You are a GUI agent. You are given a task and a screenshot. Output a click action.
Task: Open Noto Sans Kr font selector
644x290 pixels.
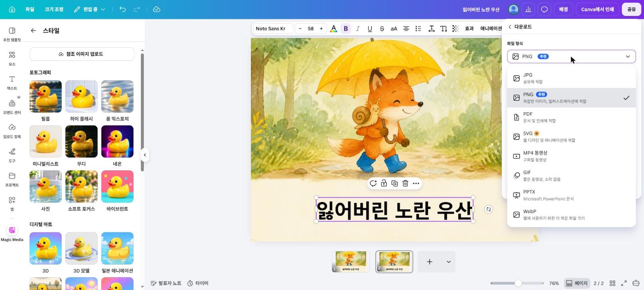pyautogui.click(x=273, y=28)
